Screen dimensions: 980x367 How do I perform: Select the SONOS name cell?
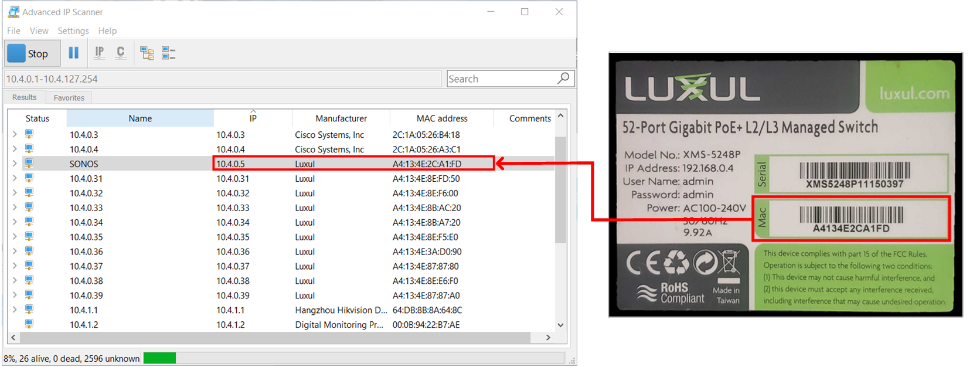coord(84,164)
